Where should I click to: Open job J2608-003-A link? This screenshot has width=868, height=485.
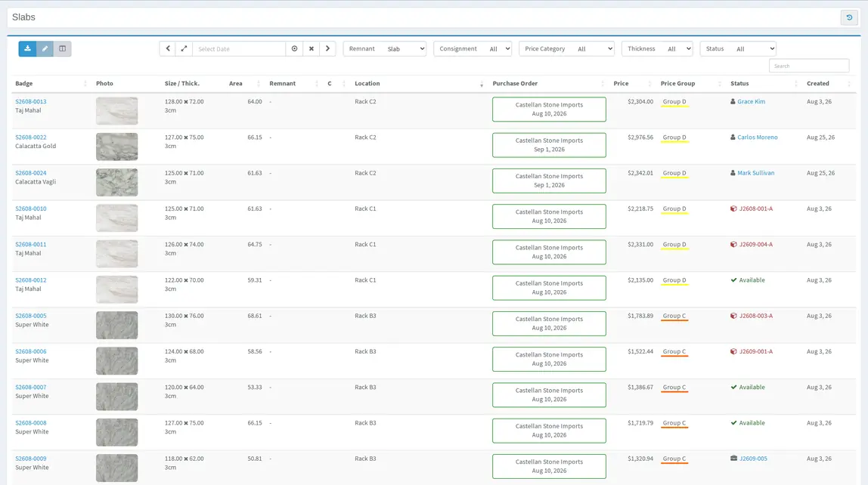click(x=756, y=316)
